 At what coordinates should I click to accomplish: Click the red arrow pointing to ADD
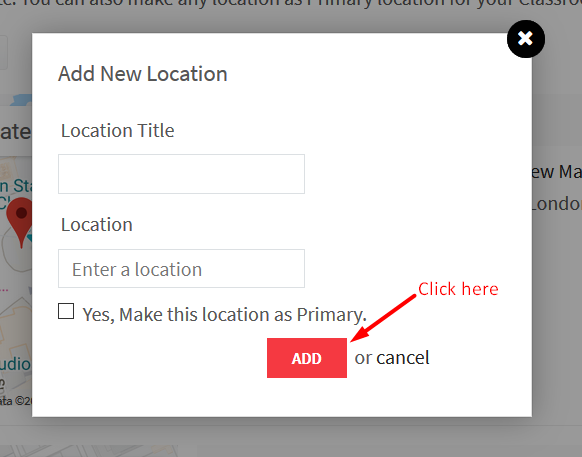click(x=383, y=318)
